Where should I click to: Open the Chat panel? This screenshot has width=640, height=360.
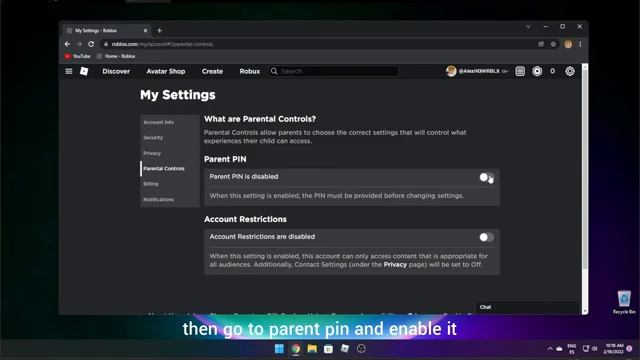[x=527, y=307]
